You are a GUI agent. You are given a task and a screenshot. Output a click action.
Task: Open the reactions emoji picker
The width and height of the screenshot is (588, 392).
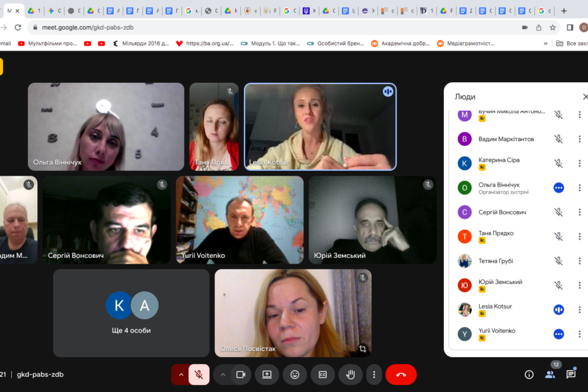pos(295,374)
